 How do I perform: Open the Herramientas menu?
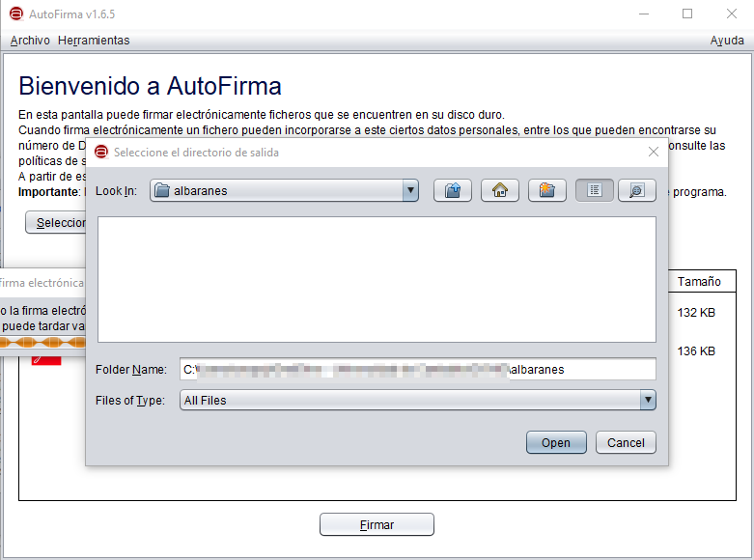(94, 40)
